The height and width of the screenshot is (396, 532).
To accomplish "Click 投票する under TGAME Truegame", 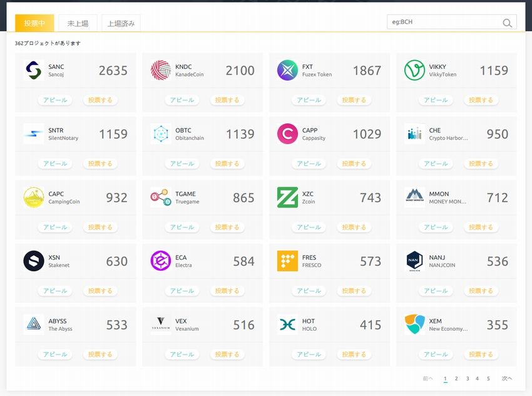I will click(x=227, y=227).
